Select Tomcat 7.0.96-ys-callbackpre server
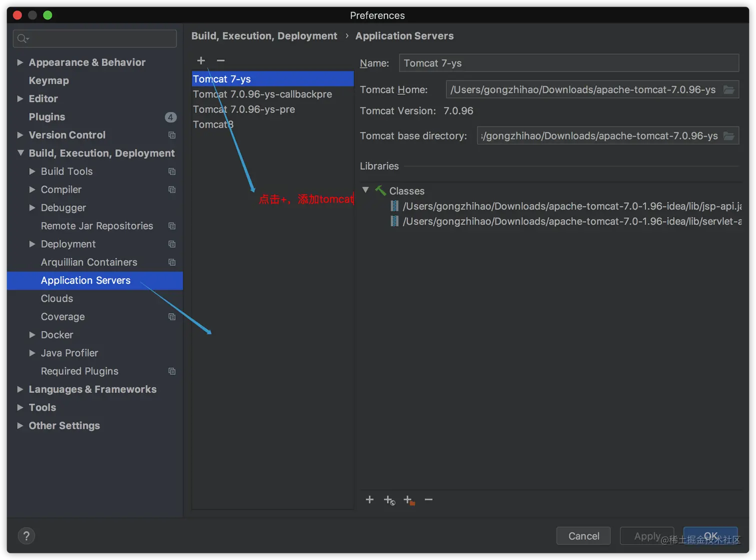Image resolution: width=756 pixels, height=560 pixels. [272, 94]
